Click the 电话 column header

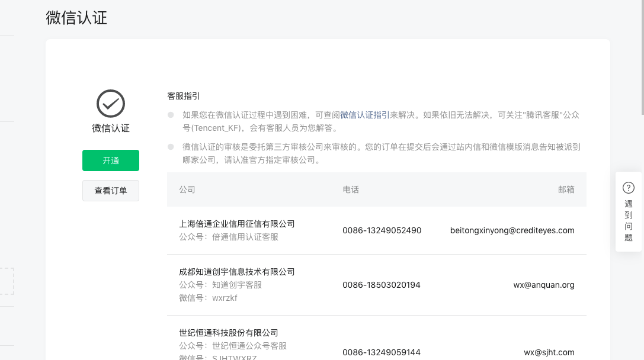351,189
